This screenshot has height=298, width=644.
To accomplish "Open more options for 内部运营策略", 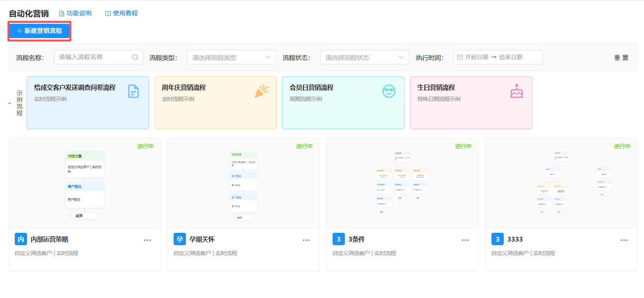I will pos(147,240).
